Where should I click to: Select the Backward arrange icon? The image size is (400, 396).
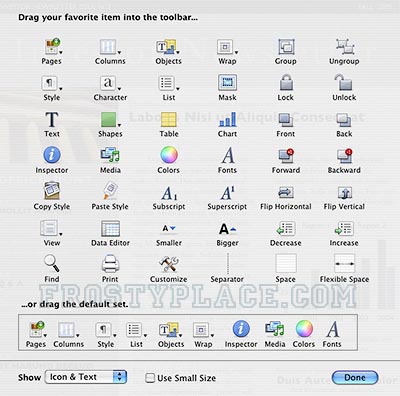[x=344, y=156]
